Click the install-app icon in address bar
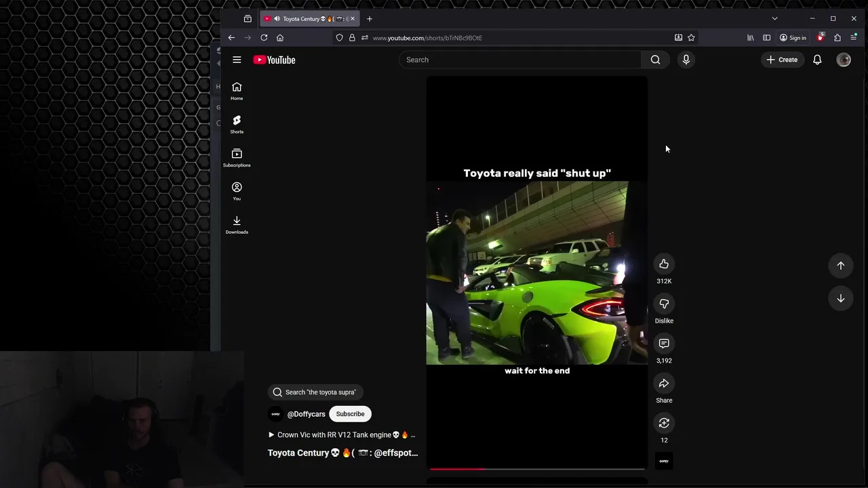The width and height of the screenshot is (868, 488). coord(678,38)
